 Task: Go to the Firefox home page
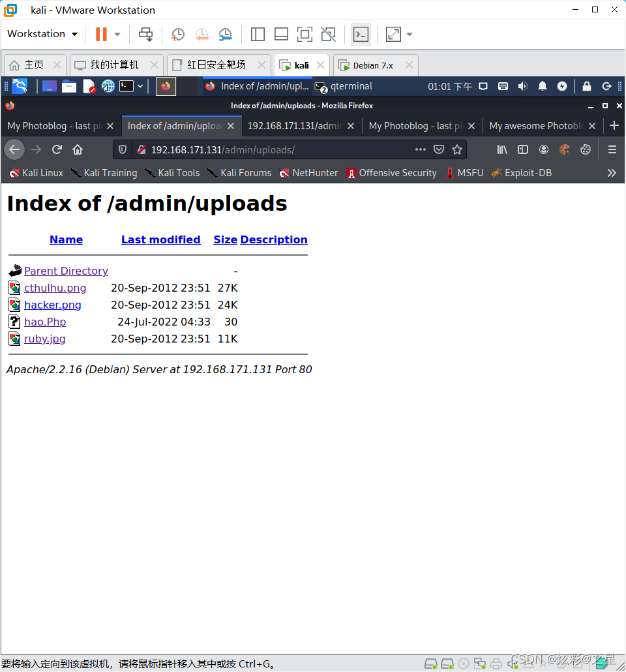(78, 149)
